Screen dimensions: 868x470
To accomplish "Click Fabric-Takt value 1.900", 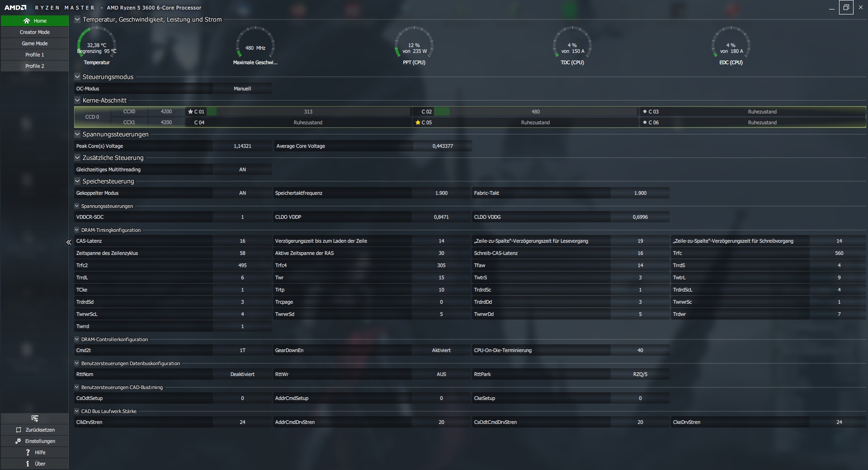I will point(640,193).
